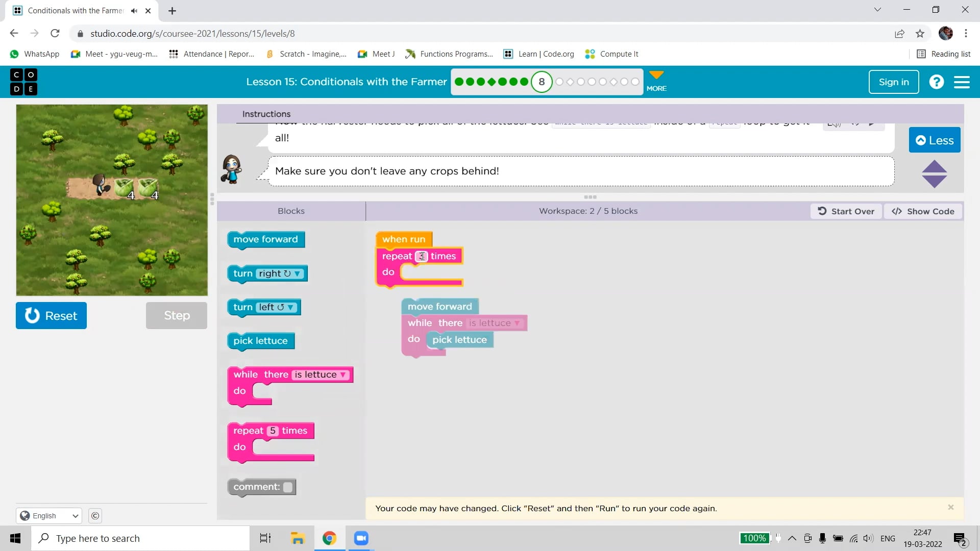The image size is (980, 551).
Task: Open the turn left direction dropdown
Action: pos(290,308)
